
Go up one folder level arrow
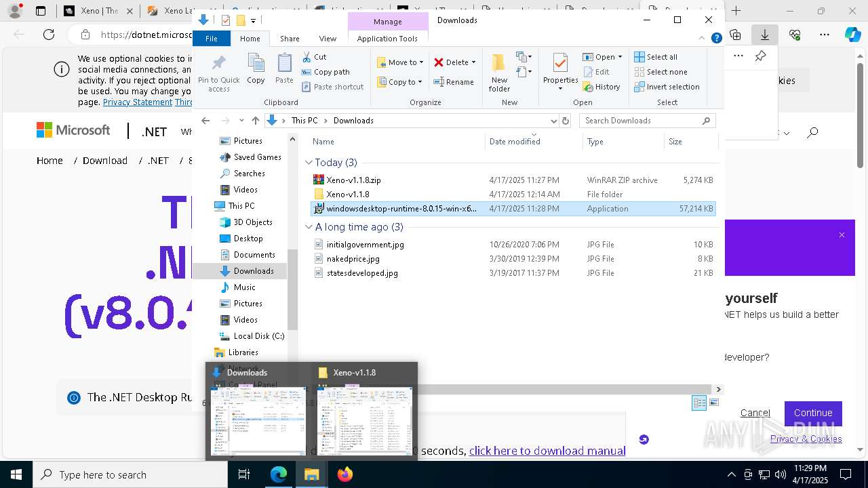[x=255, y=121]
